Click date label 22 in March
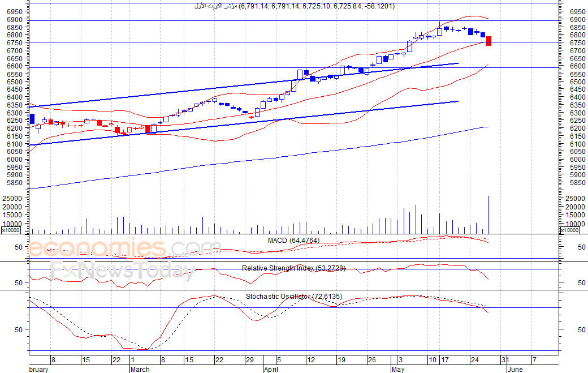588x373 pixels. 219,360
